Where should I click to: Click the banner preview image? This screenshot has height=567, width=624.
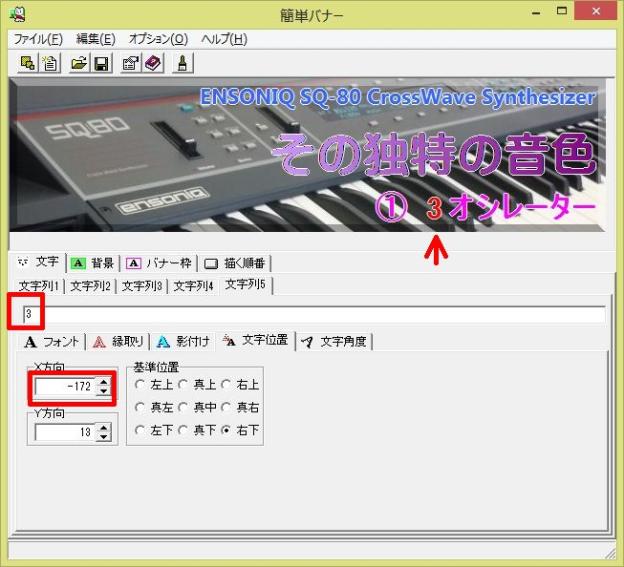coord(307,155)
